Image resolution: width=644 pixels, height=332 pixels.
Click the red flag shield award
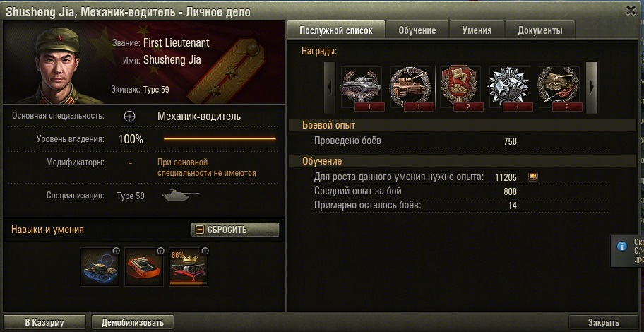click(x=460, y=87)
